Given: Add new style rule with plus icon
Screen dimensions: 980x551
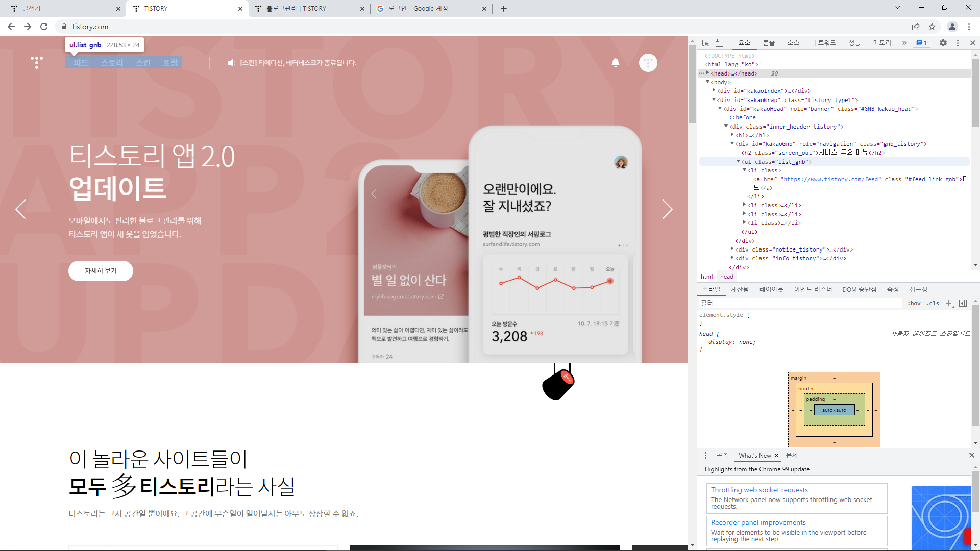Looking at the screenshot, I should point(949,303).
